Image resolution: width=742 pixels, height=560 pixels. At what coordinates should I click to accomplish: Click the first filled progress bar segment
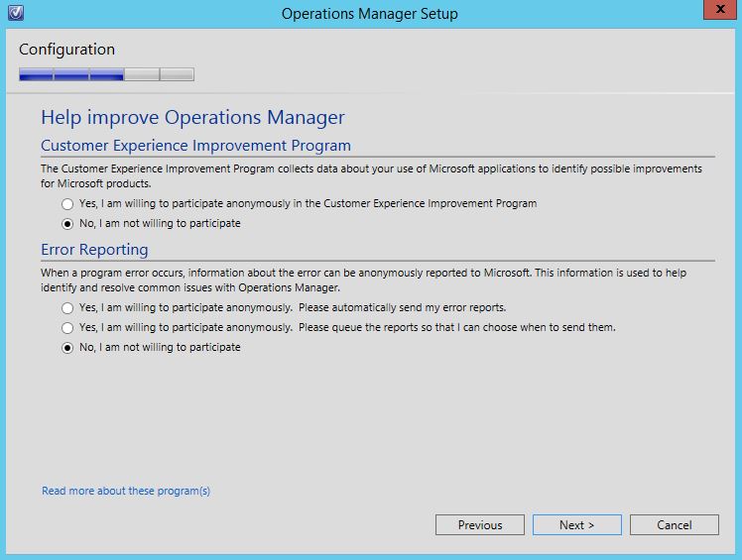tap(36, 74)
